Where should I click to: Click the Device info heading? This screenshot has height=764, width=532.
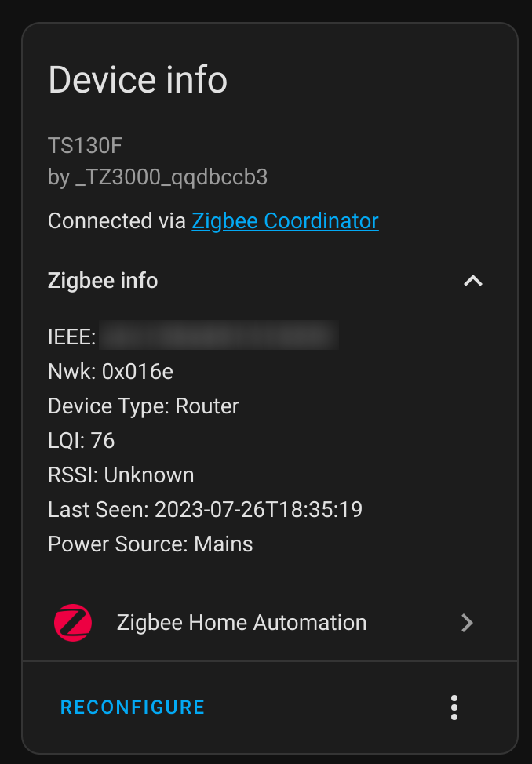[x=137, y=79]
